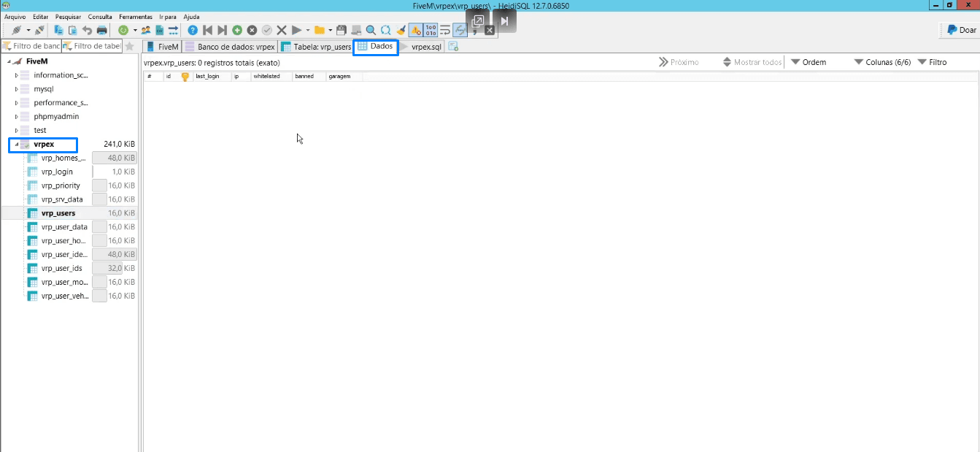This screenshot has width=980, height=452.
Task: Switch to Banco de dados: vrpex tab
Action: [230, 47]
